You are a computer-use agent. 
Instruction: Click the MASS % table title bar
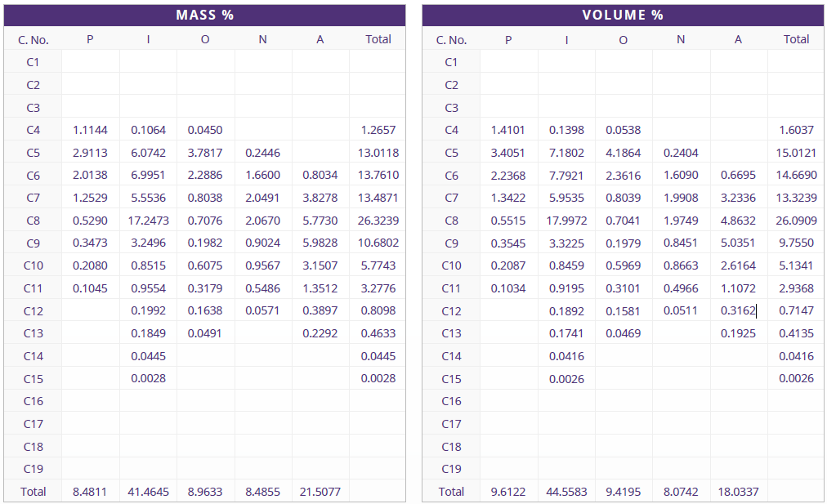point(205,16)
